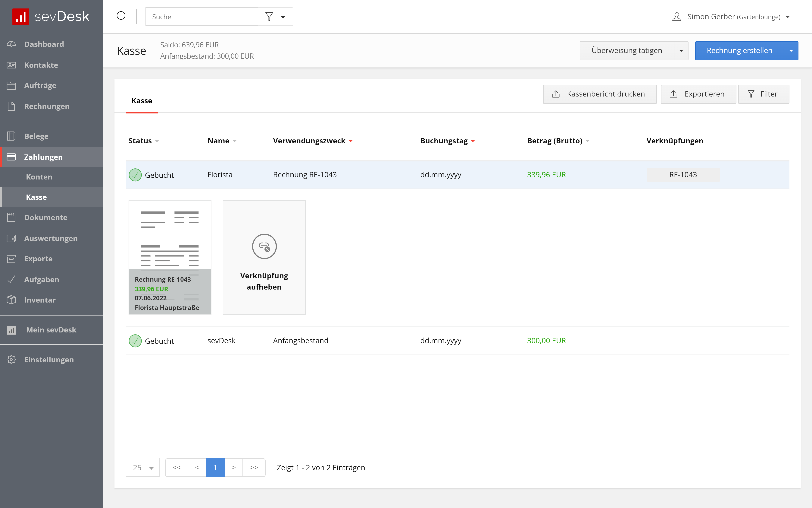Switch to the Kasse tab
Screen dimensions: 812x508
[142, 101]
